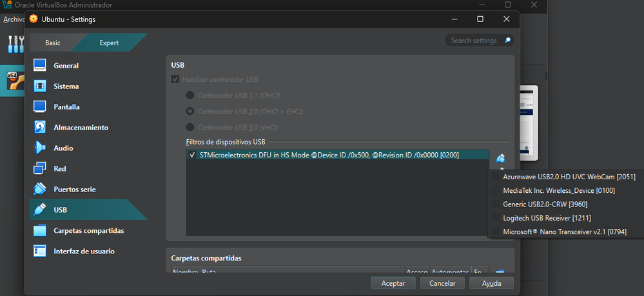
Task: Click the Carpetas compartidas folder icon
Action: (40, 231)
